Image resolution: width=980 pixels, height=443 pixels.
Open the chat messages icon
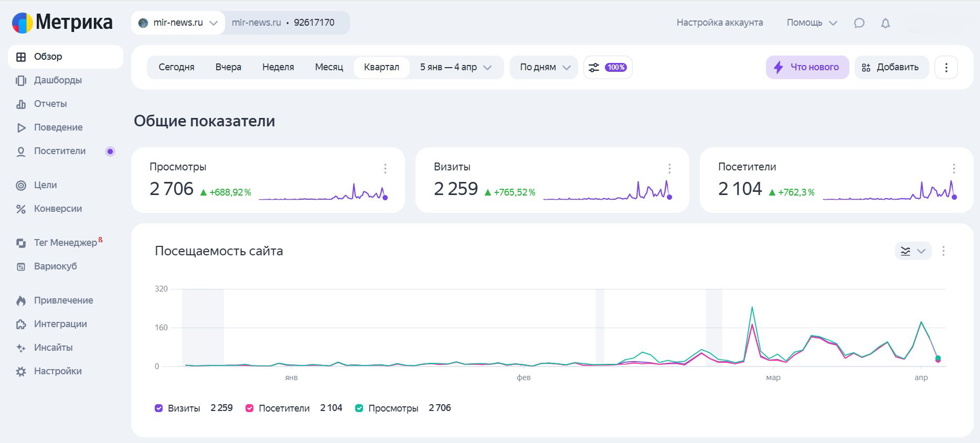(x=859, y=23)
